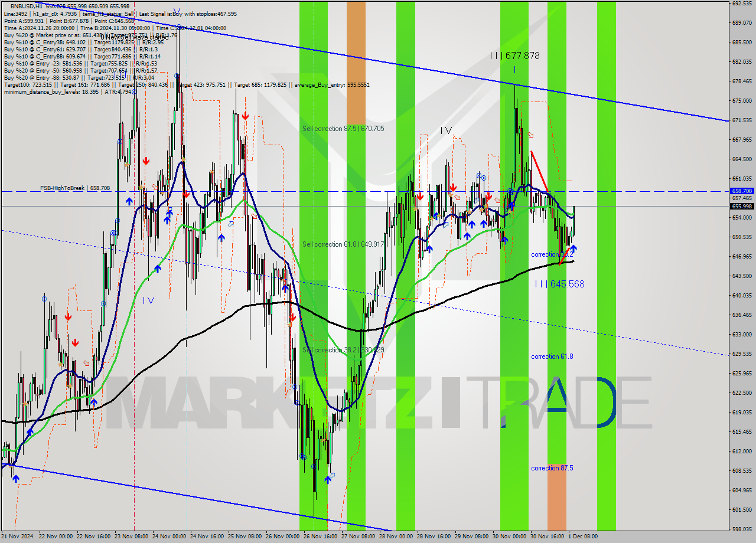Click the 633.000 price axis value
756x543 pixels.
(742, 335)
